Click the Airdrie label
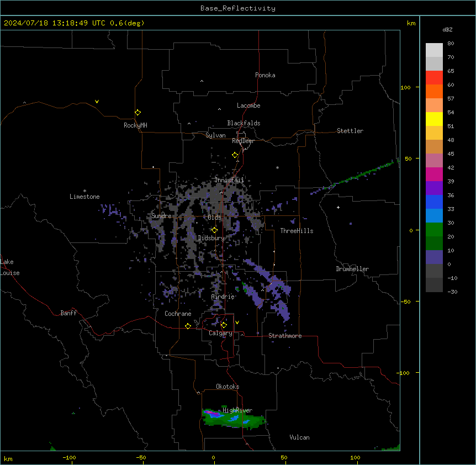Image resolution: width=476 pixels, height=465 pixels. click(x=223, y=297)
